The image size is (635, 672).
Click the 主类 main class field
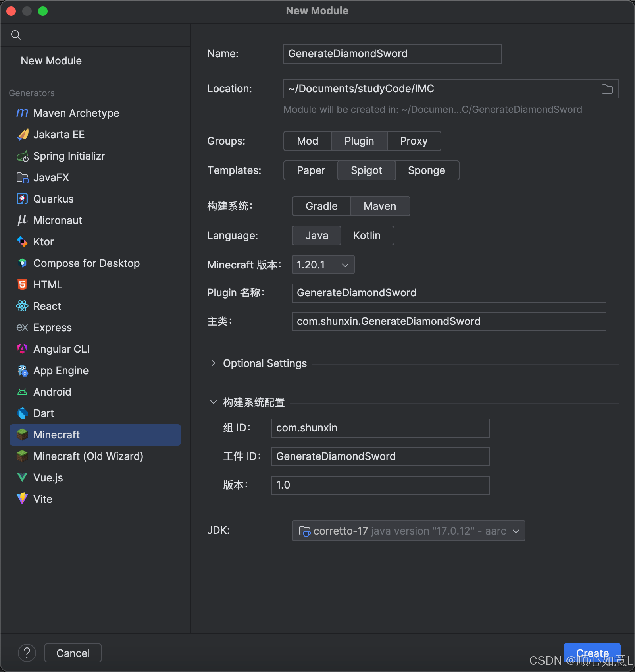pyautogui.click(x=449, y=322)
